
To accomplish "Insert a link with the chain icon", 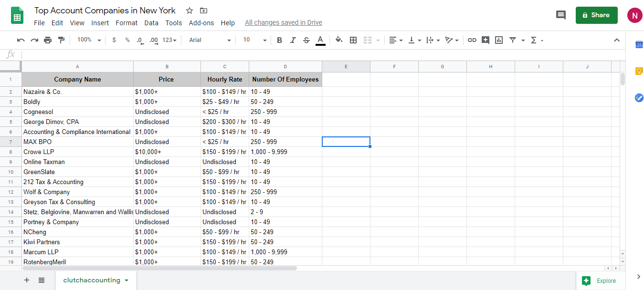I will (x=472, y=40).
